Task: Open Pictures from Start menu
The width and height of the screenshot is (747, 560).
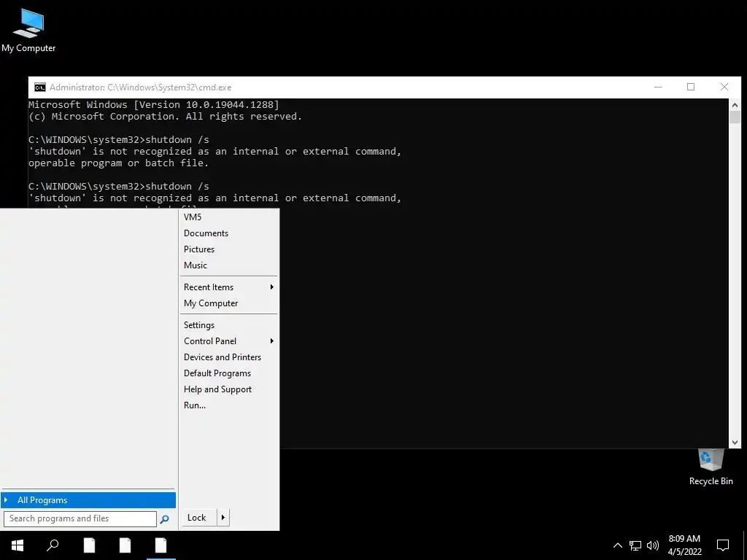Action: pos(228,249)
